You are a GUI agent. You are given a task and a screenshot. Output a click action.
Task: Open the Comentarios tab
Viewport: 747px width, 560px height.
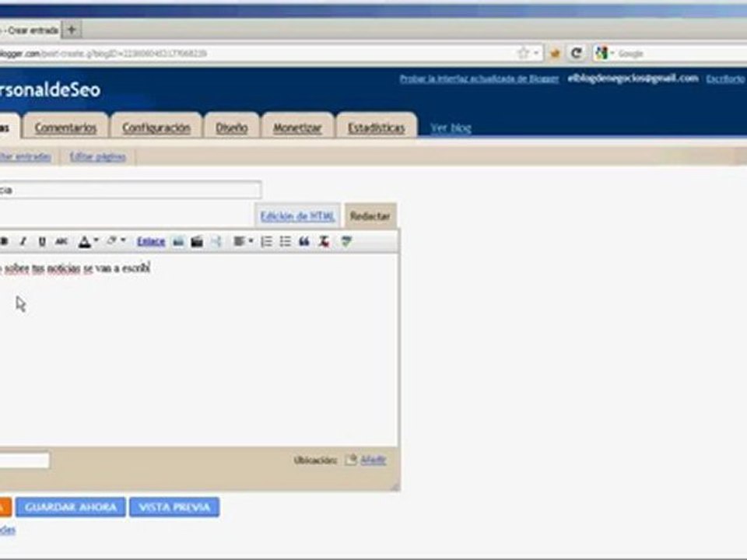click(x=65, y=128)
